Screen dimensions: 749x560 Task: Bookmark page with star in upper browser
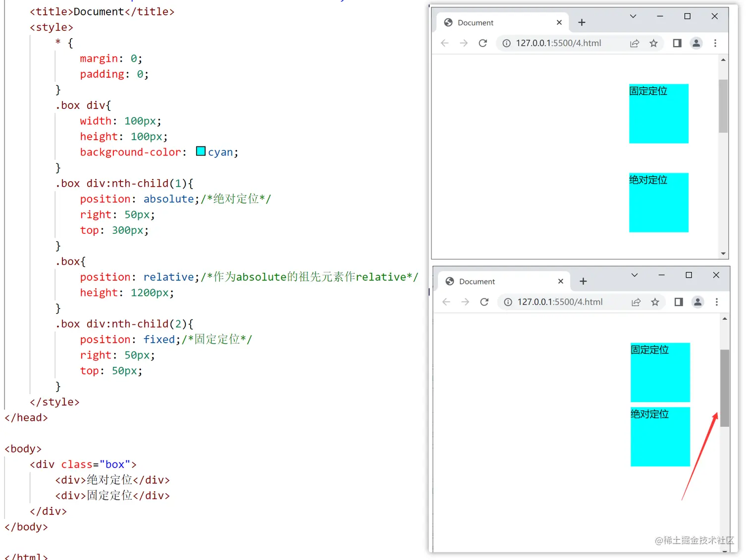click(654, 43)
